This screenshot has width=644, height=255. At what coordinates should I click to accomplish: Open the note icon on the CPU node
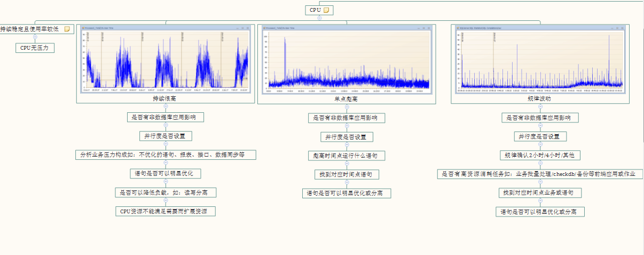click(327, 10)
